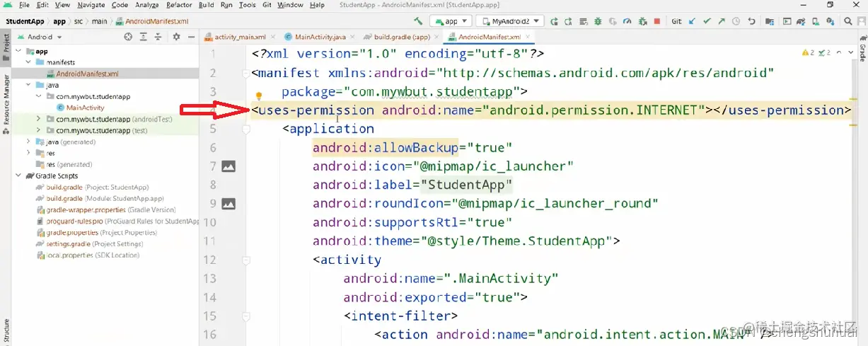Open the app run configuration dropdown
868x346 pixels.
451,21
